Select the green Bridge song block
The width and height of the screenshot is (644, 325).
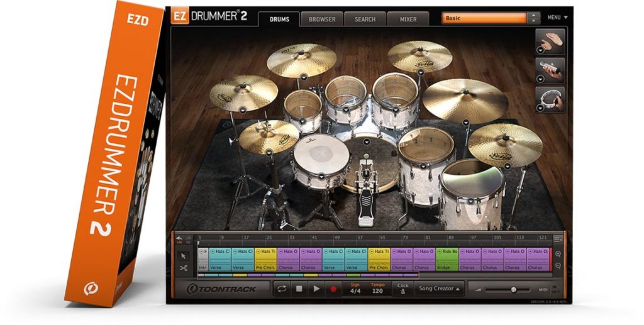(x=447, y=259)
